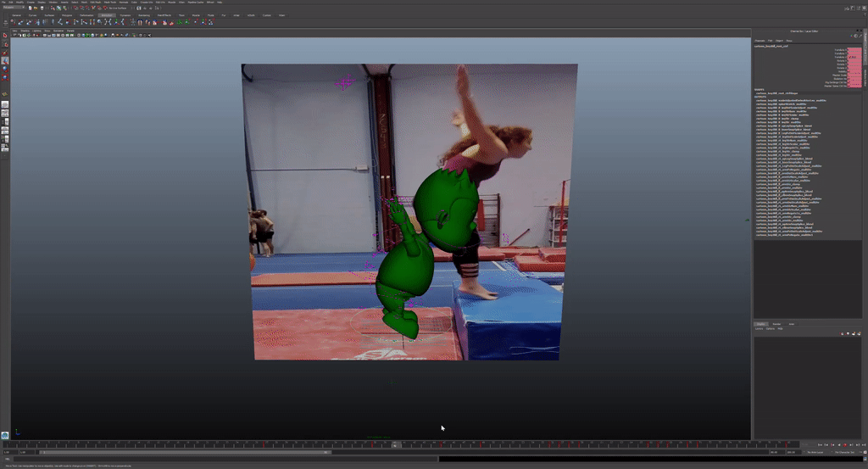Toggle viewport grid display icon

coord(45,35)
